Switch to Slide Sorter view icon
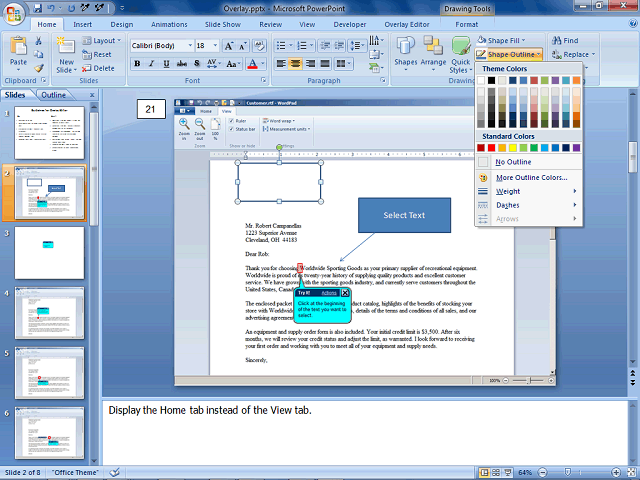This screenshot has width=640, height=480. tap(496, 473)
